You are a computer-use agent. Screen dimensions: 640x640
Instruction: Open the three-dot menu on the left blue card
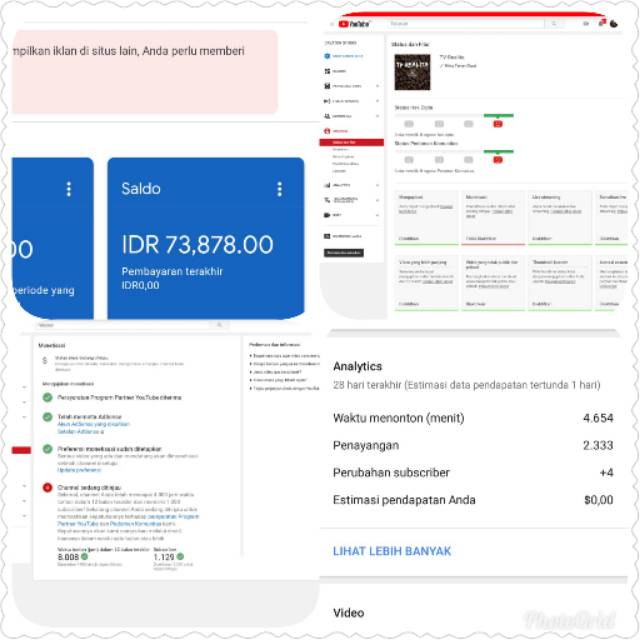click(x=69, y=189)
